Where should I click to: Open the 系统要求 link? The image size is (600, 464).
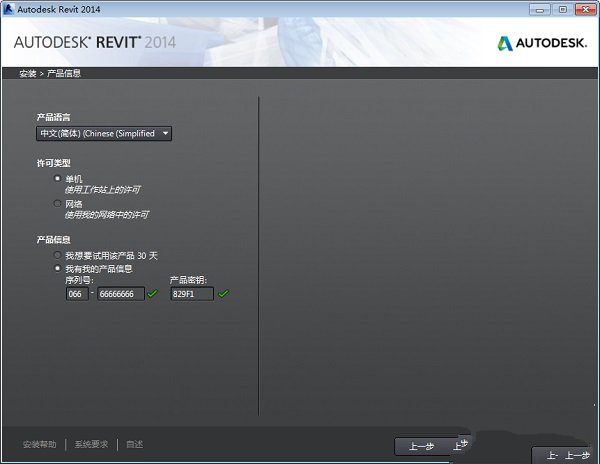(91, 444)
